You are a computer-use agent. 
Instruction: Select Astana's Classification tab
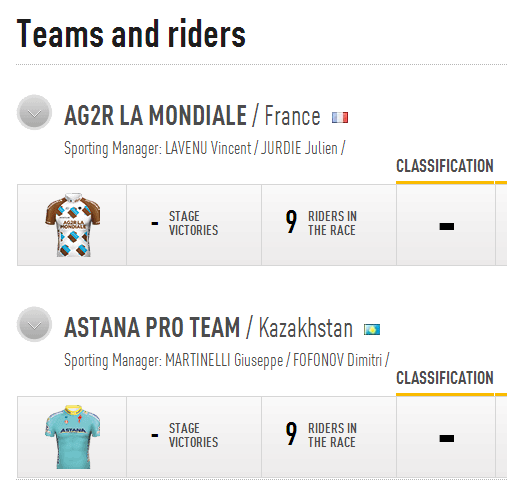point(445,378)
